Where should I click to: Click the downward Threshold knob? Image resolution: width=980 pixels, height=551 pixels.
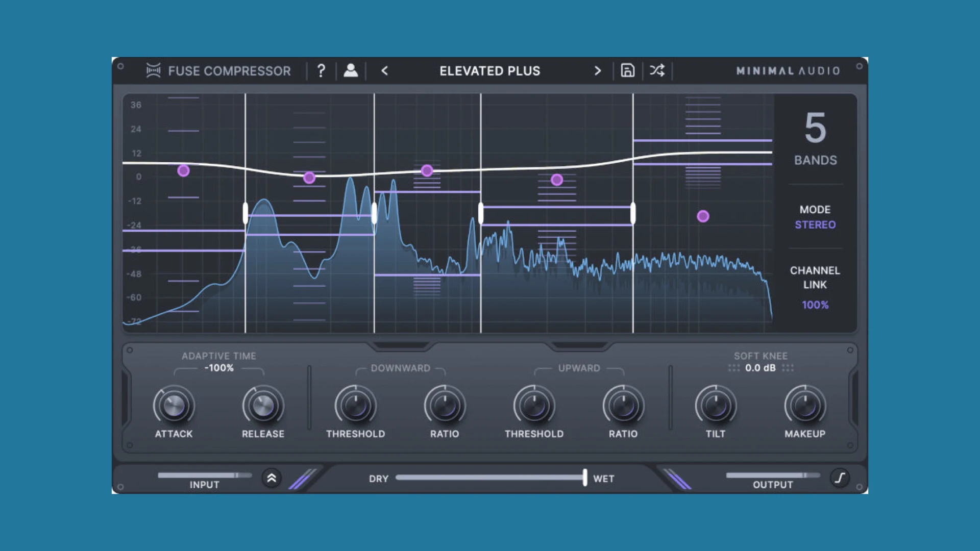point(356,406)
